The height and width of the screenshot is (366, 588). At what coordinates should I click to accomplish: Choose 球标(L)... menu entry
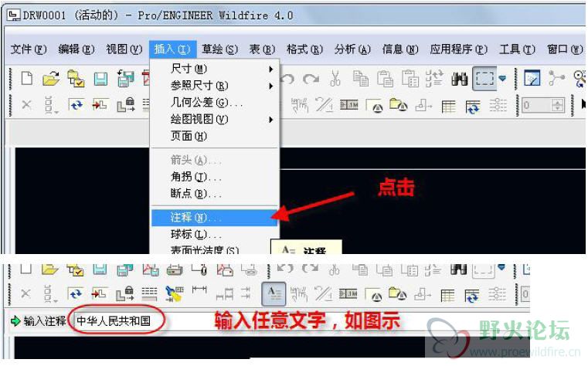tap(214, 235)
